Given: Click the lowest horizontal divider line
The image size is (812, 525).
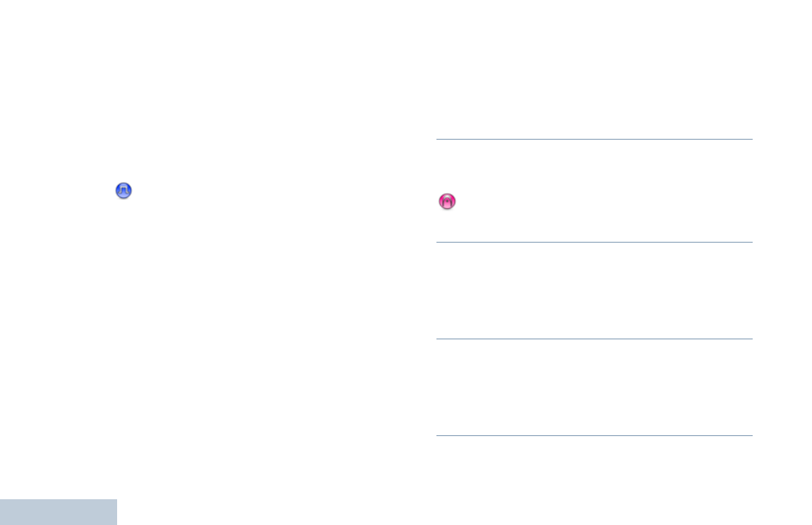Looking at the screenshot, I should pyautogui.click(x=594, y=435).
